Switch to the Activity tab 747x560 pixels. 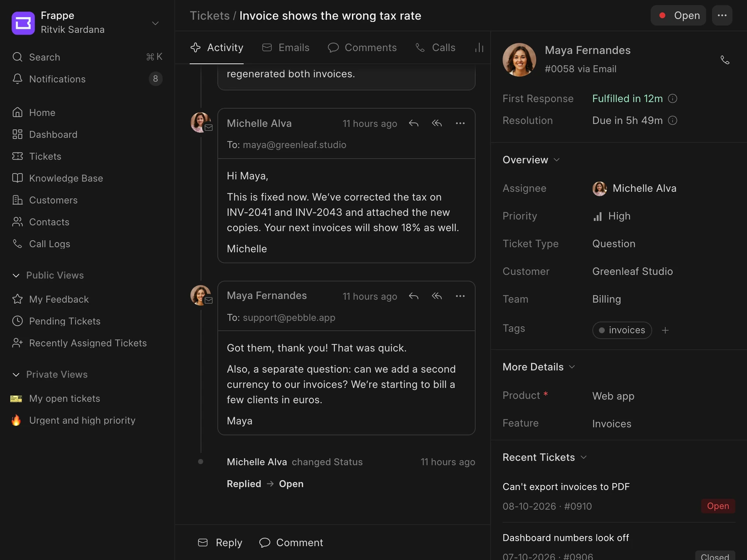217,48
